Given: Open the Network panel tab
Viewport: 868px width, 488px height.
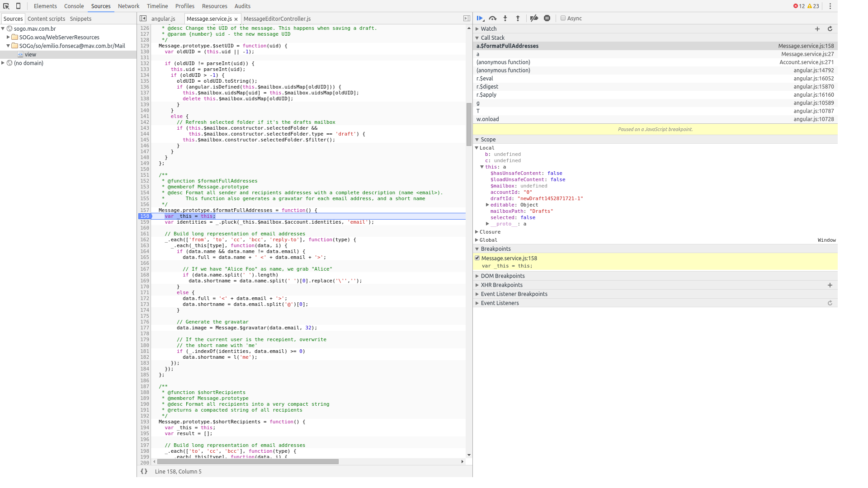Looking at the screenshot, I should pos(128,6).
